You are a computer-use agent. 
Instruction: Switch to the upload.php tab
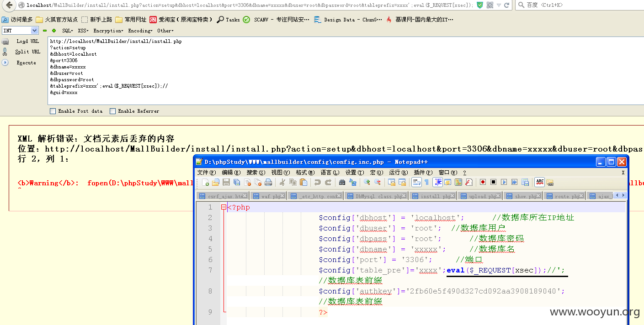(x=480, y=196)
